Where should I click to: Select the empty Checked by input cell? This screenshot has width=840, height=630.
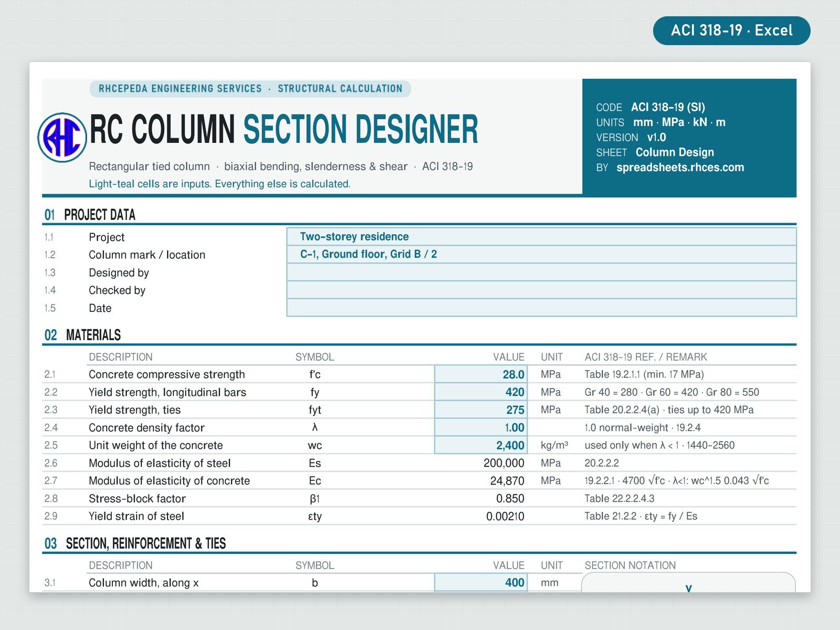point(541,290)
